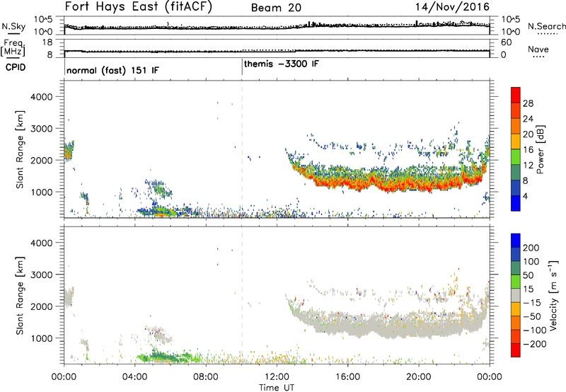Click the '12:00' time axis tick label
The image size is (566, 392).
click(x=277, y=377)
